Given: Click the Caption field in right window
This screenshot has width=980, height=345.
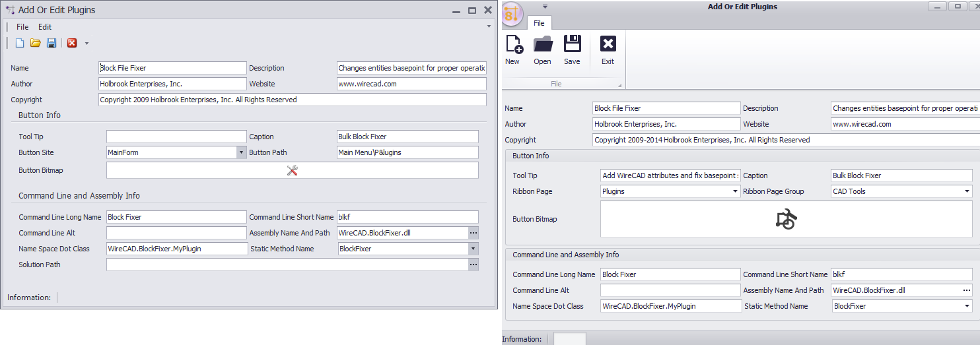Looking at the screenshot, I should [x=902, y=175].
